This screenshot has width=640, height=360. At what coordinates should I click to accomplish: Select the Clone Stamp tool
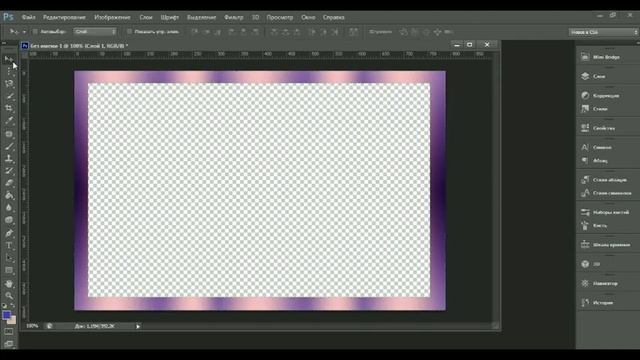pyautogui.click(x=9, y=158)
